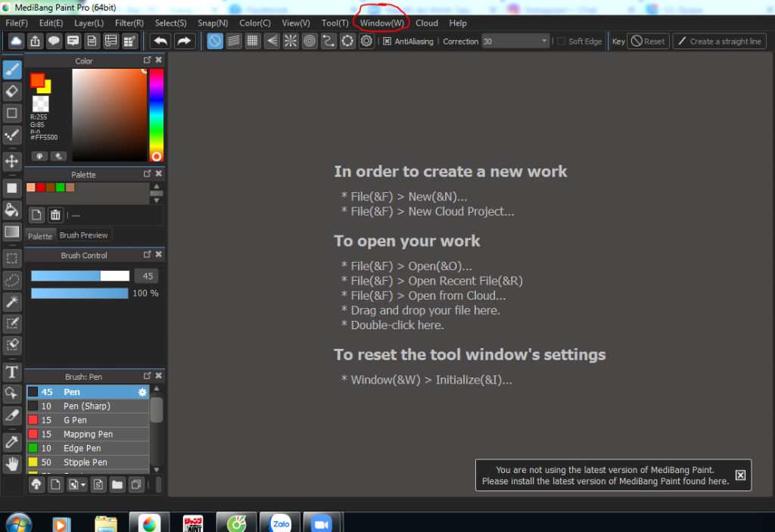Open the Layer(L) menu

click(x=89, y=23)
